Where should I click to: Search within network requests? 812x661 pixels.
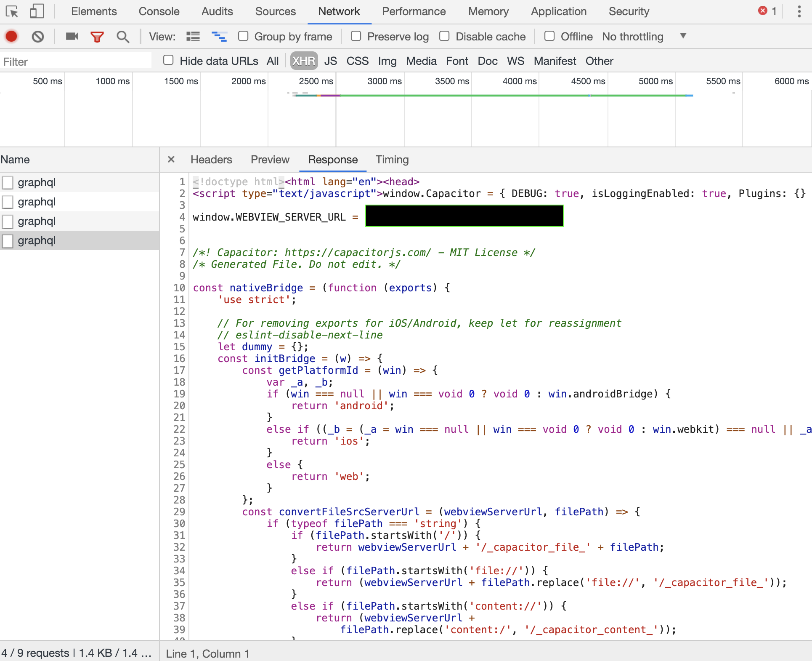122,37
